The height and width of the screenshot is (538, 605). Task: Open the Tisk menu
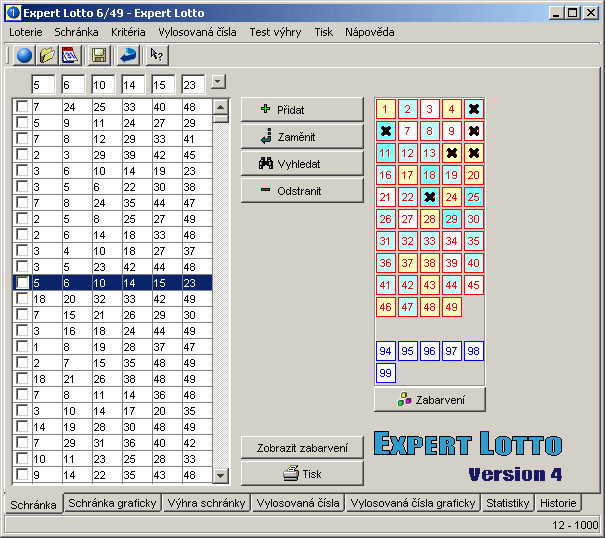[x=323, y=32]
